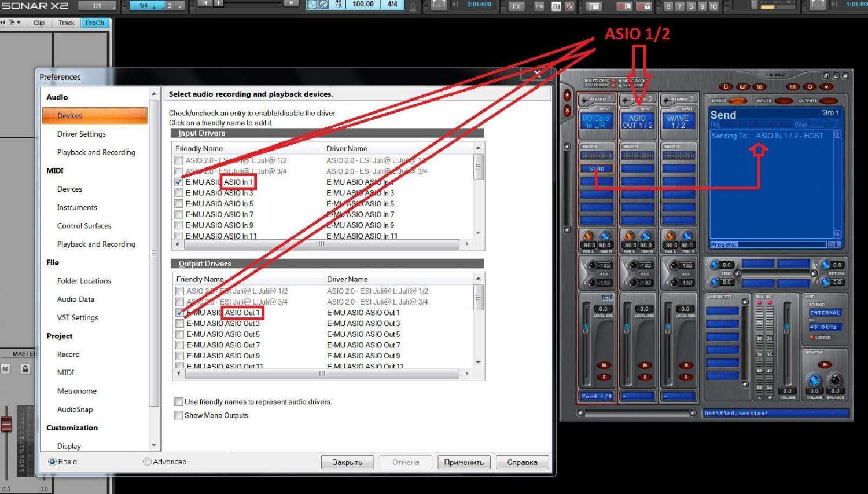Click the DIM button in SONAR control bar
Image resolution: width=868 pixels, height=494 pixels.
539,6
